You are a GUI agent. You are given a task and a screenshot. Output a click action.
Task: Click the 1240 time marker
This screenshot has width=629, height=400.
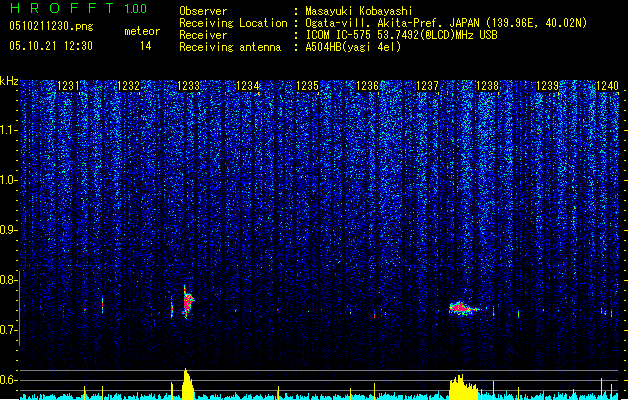click(607, 86)
